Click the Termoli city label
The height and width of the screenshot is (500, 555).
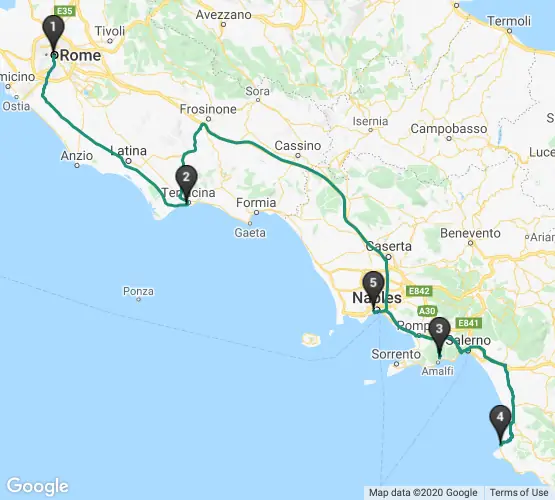coord(509,21)
